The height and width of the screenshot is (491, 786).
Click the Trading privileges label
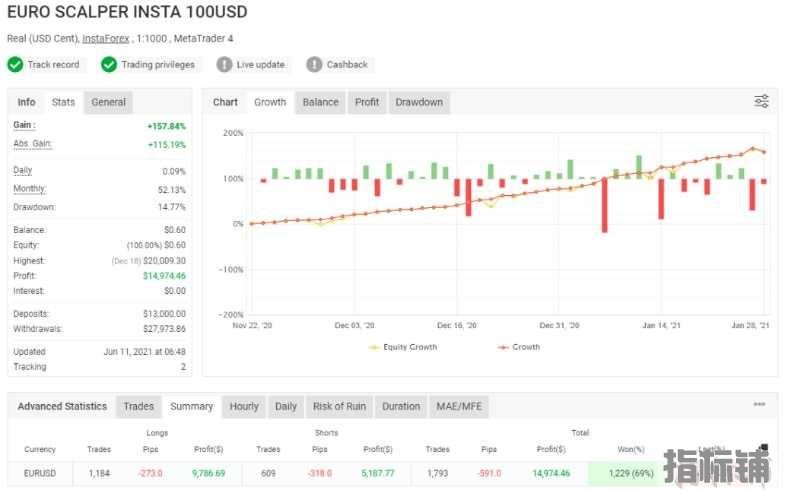point(158,65)
